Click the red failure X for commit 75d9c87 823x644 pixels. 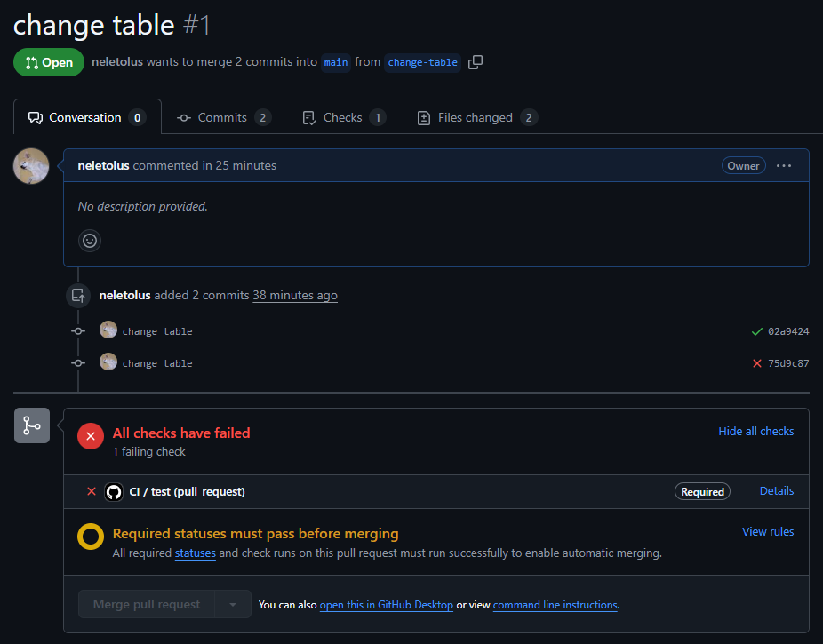tap(757, 363)
